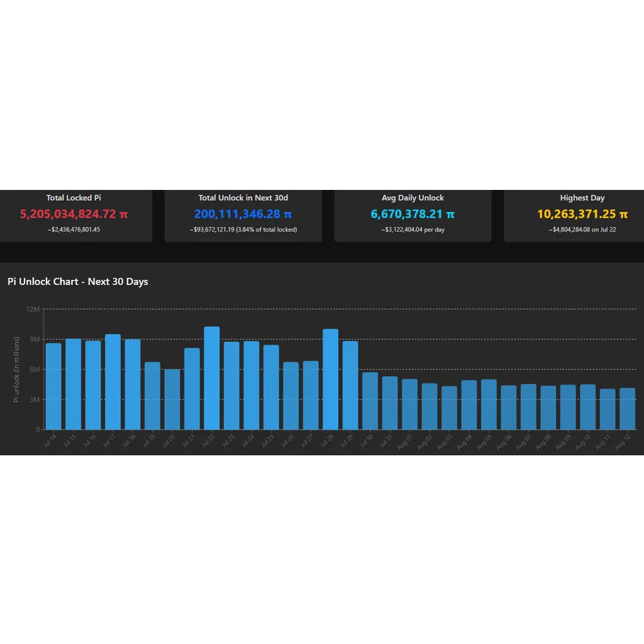This screenshot has width=644, height=644.
Task: Click the Aug 08 unlock bar
Action: tap(548, 408)
